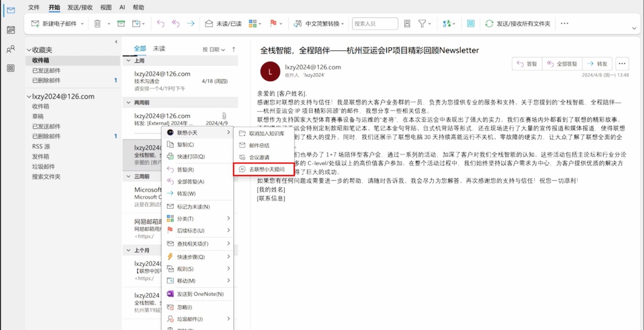Toggle the 未读/已读 read status button
The width and height of the screenshot is (644, 330).
click(223, 23)
